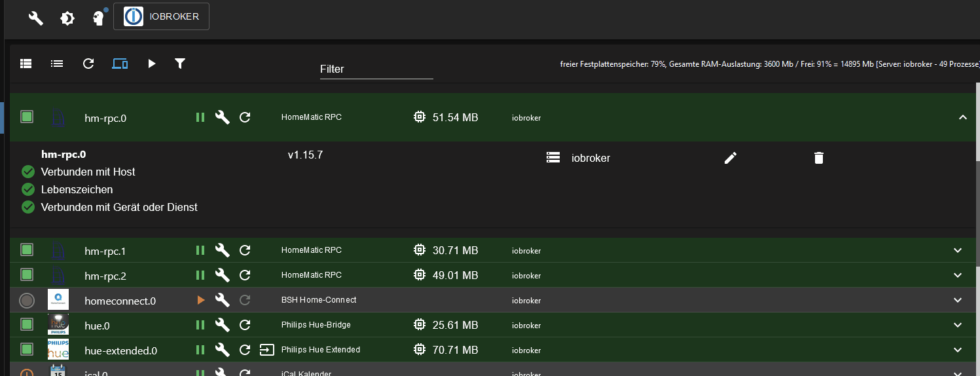The image size is (980, 376).
Task: Switch to the card/tile view of instances
Action: coord(26,64)
